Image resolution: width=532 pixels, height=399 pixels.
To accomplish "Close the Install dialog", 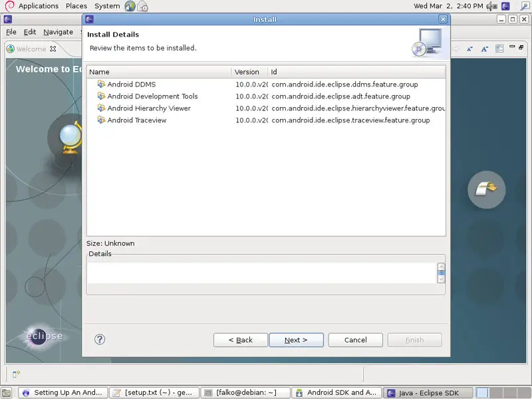I will coord(443,19).
